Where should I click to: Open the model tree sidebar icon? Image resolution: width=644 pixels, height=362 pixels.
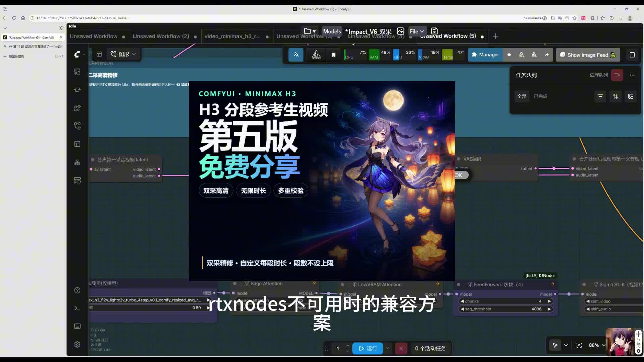pos(77,162)
